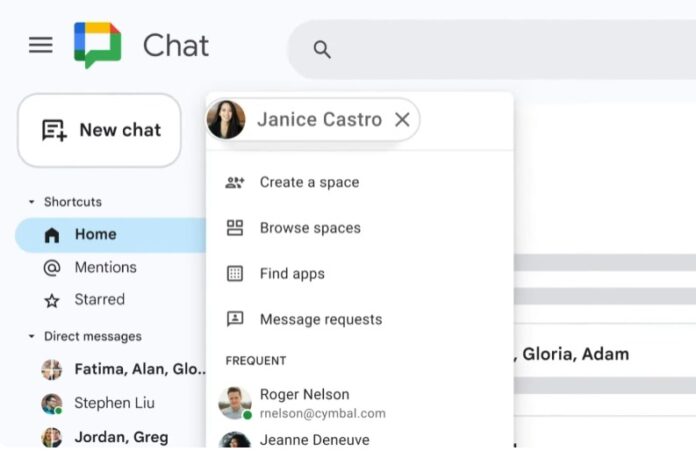Click the Message requests icon

click(235, 320)
